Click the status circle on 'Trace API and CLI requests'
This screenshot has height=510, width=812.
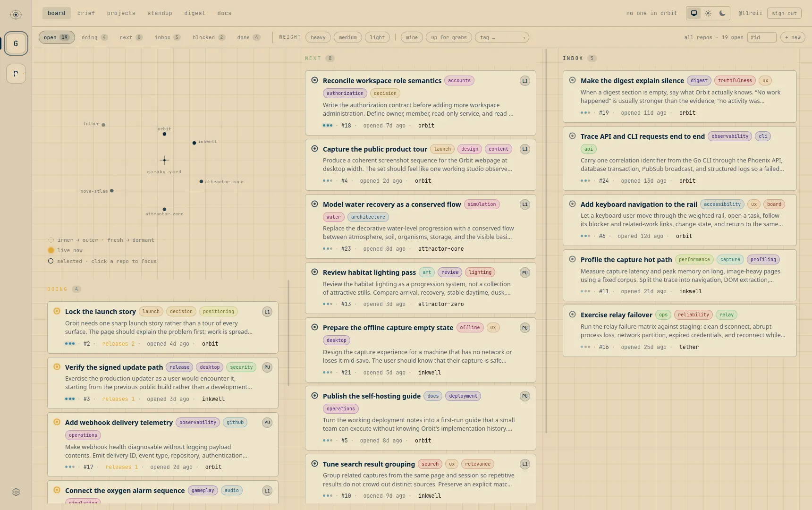[573, 136]
